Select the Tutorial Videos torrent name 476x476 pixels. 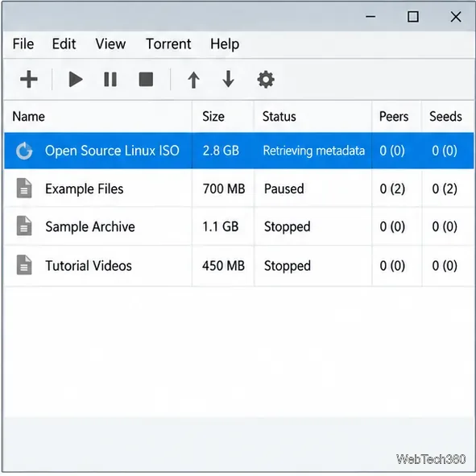point(89,266)
